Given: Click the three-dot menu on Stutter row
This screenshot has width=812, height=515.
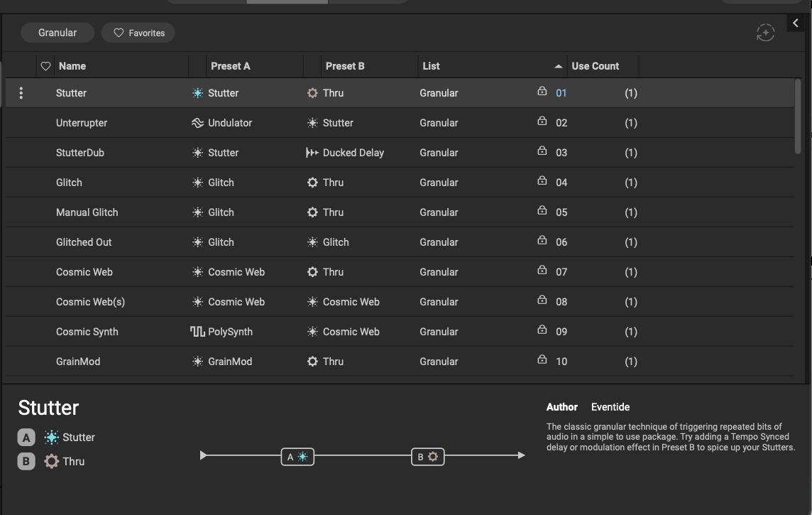Looking at the screenshot, I should (x=21, y=93).
